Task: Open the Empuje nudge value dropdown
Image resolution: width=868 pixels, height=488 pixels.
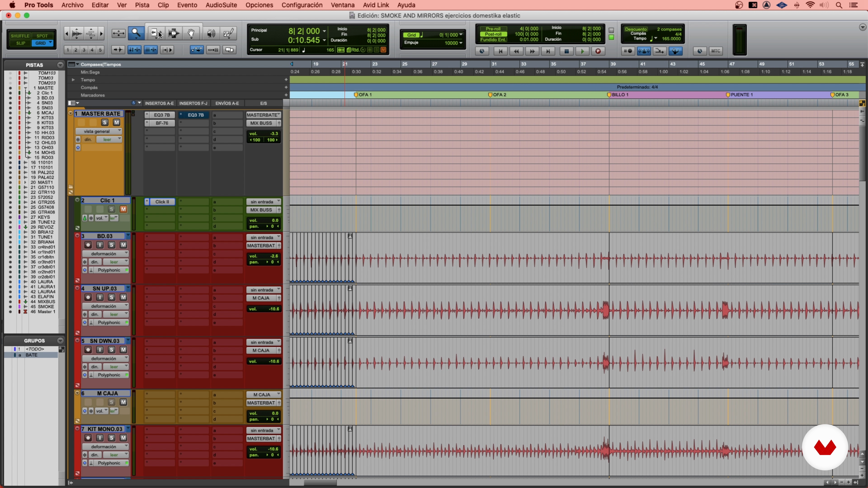Action: coord(461,43)
